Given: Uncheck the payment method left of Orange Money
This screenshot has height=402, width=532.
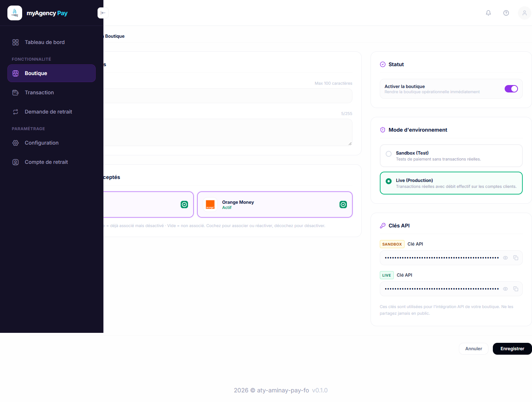Looking at the screenshot, I should (x=184, y=205).
